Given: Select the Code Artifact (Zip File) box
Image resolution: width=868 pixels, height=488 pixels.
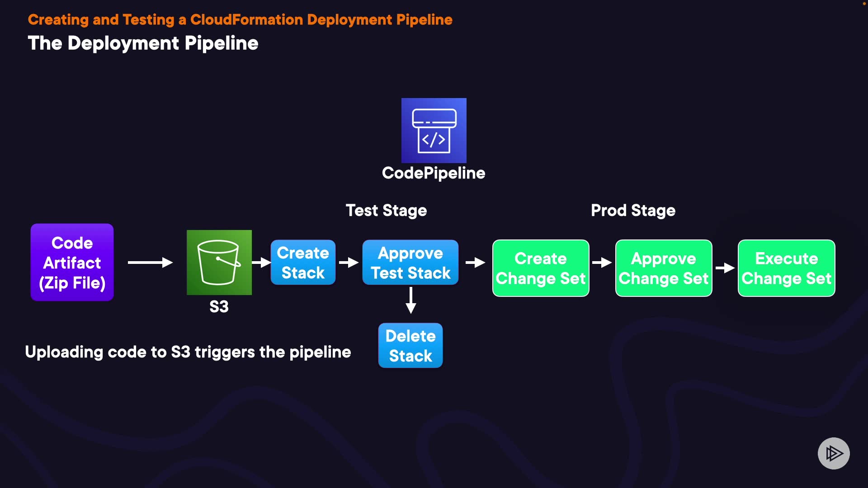Looking at the screenshot, I should click(x=72, y=263).
